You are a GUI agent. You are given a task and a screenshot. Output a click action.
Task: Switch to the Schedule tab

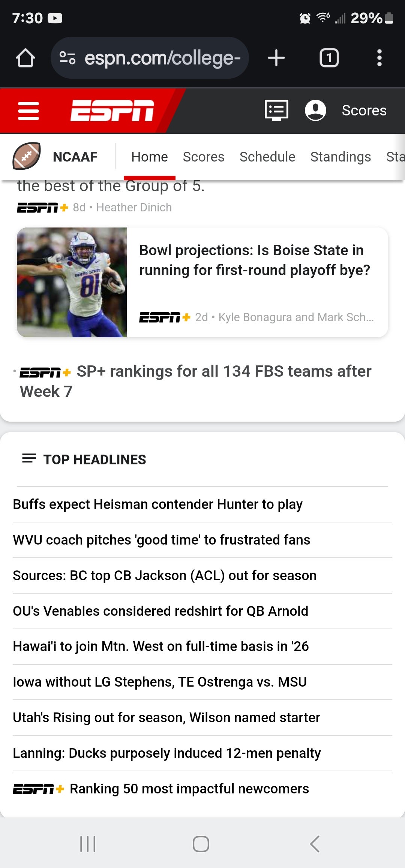pyautogui.click(x=267, y=157)
